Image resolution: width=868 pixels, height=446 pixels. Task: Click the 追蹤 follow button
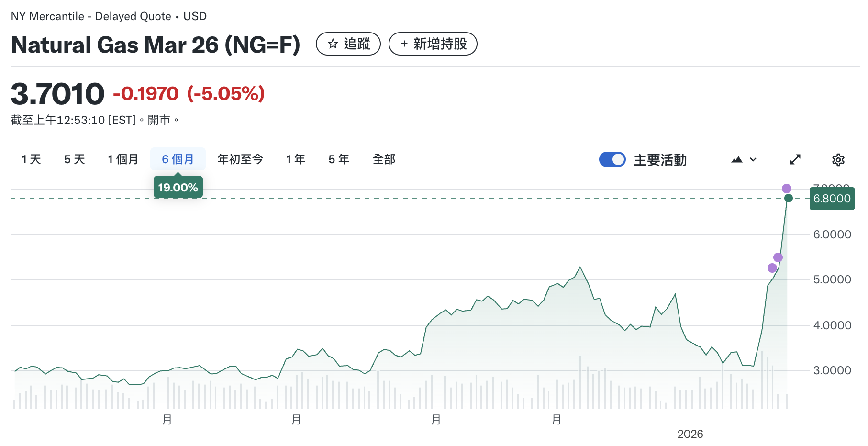(x=348, y=44)
